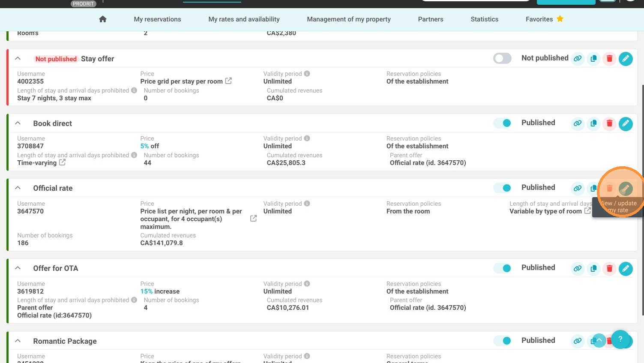Toggle the Offer for OTA published switch
The width and height of the screenshot is (644, 363).
(x=502, y=268)
